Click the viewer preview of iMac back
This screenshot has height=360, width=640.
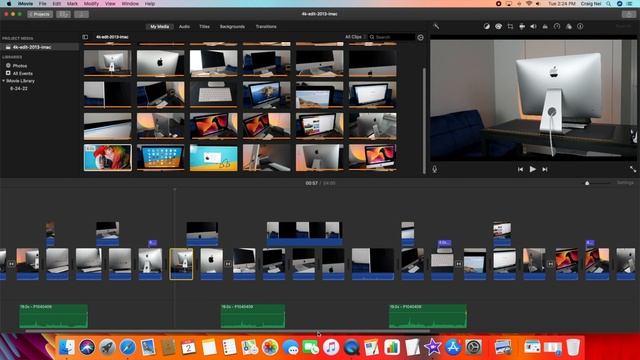[x=533, y=100]
